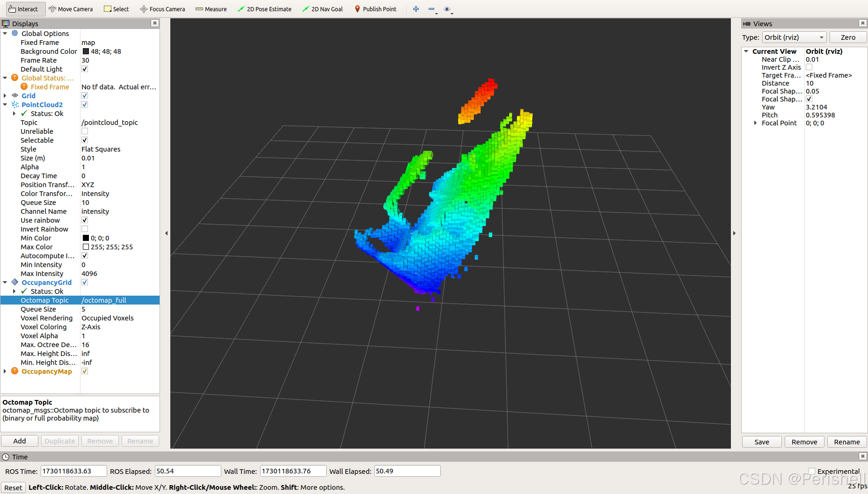Click Add display button
Screen dimensions: 868x494
click(x=20, y=441)
